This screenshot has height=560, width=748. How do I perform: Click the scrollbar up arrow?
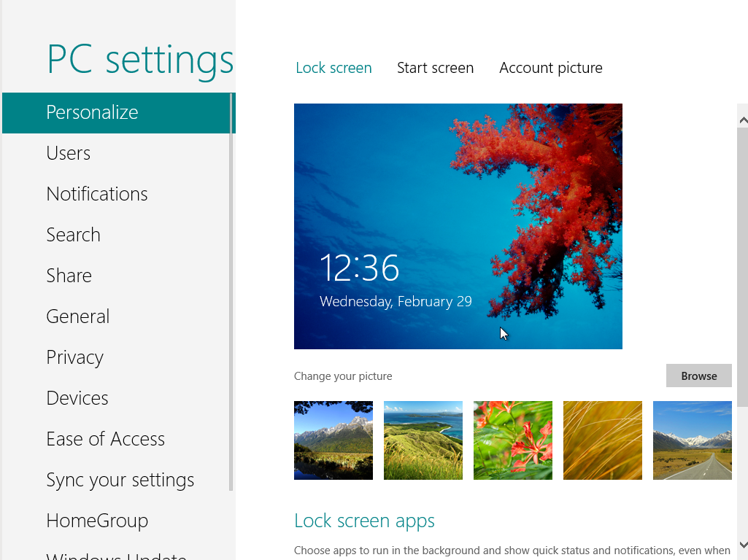[x=743, y=120]
